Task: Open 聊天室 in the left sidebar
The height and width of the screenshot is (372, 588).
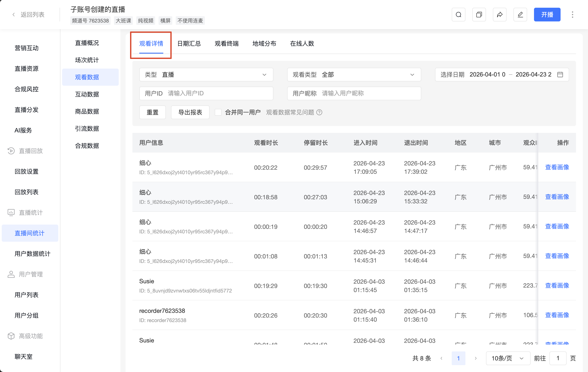Action: (23, 357)
